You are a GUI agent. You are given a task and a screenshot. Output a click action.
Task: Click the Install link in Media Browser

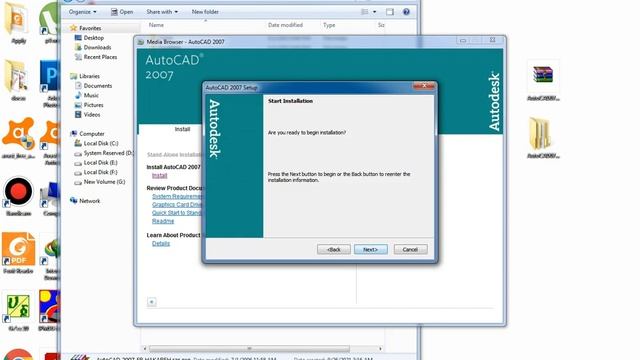point(159,176)
